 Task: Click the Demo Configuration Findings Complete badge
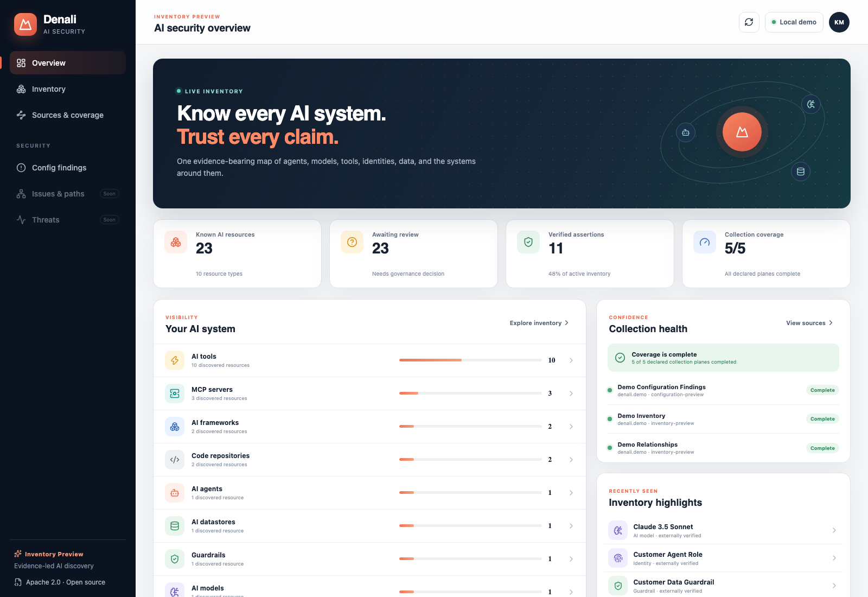822,390
